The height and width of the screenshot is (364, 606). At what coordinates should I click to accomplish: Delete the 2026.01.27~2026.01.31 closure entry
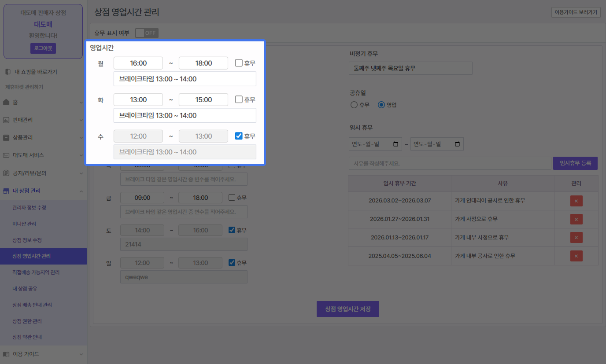[576, 219]
